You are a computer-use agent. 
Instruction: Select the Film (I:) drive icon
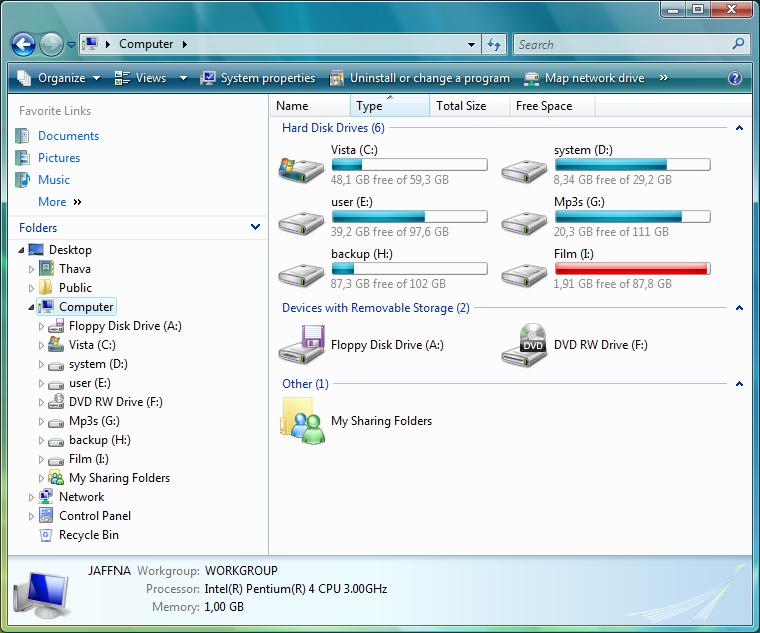[524, 274]
